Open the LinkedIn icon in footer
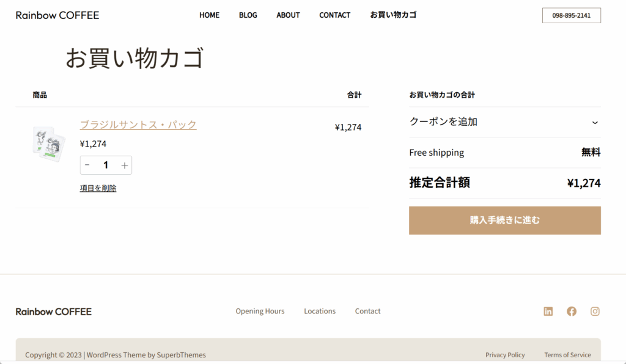Screen dimensions: 626x364 click(x=548, y=311)
